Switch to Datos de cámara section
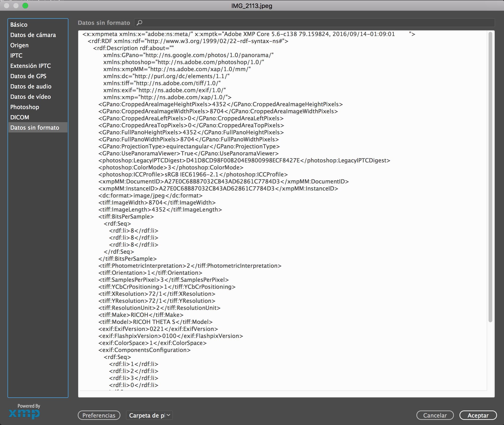This screenshot has height=425, width=504. point(33,35)
